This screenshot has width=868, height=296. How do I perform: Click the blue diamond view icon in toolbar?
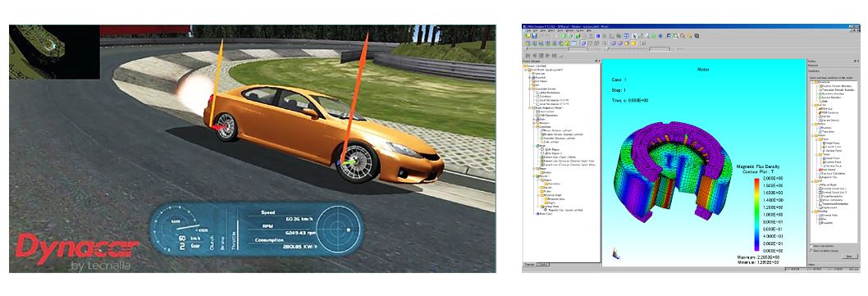(x=660, y=36)
